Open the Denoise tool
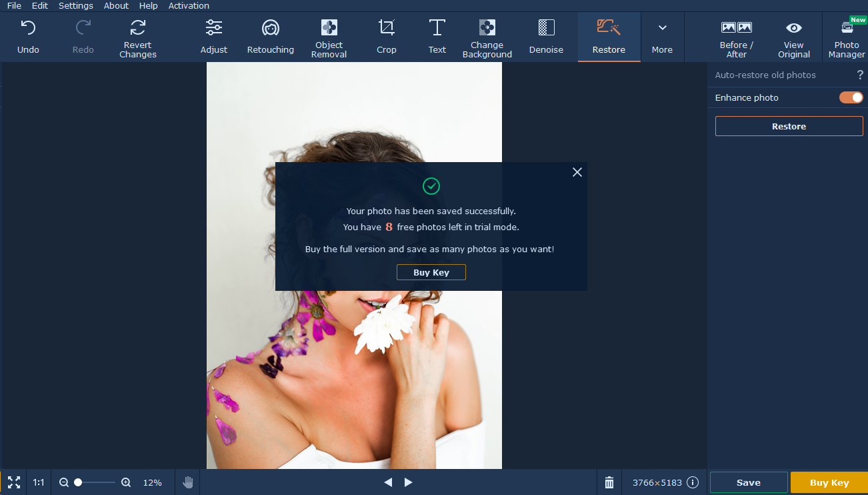868x495 pixels. [x=546, y=37]
